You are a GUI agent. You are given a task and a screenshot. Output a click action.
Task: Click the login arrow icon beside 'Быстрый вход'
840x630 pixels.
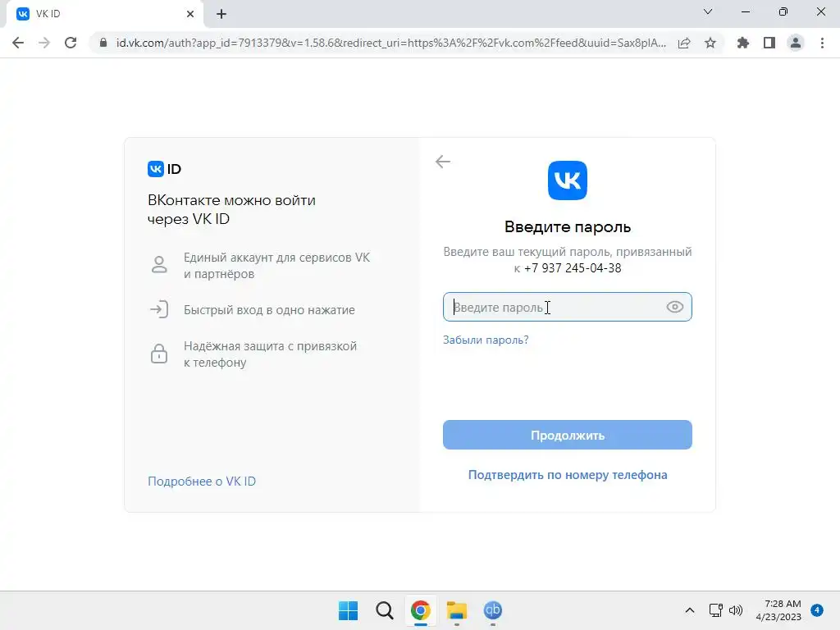click(159, 309)
